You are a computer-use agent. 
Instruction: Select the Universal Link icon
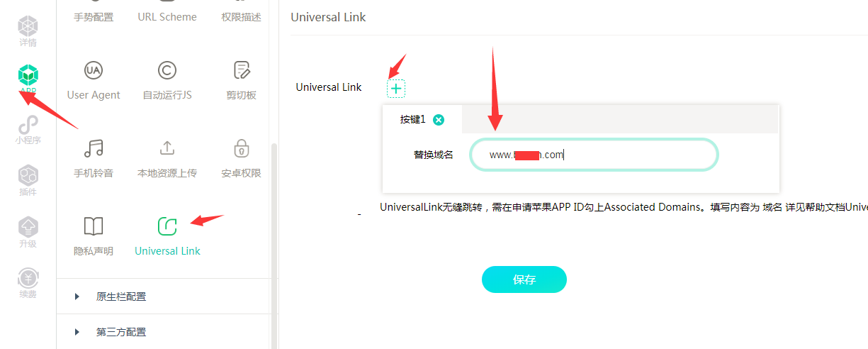pyautogui.click(x=167, y=226)
